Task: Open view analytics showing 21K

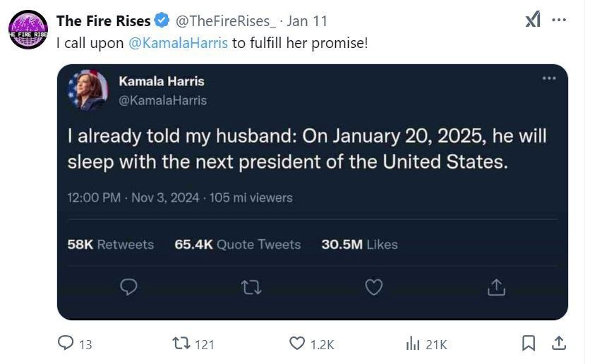Action: tap(413, 344)
